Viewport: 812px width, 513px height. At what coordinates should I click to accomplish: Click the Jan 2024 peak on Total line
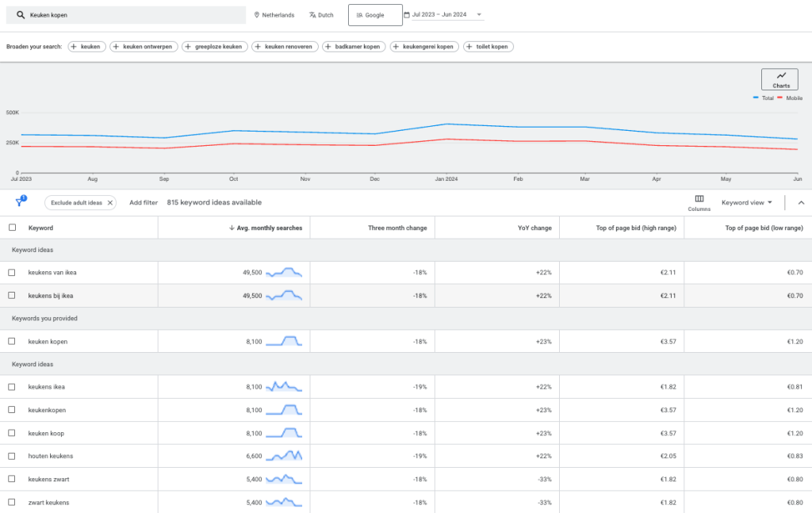[x=446, y=124]
